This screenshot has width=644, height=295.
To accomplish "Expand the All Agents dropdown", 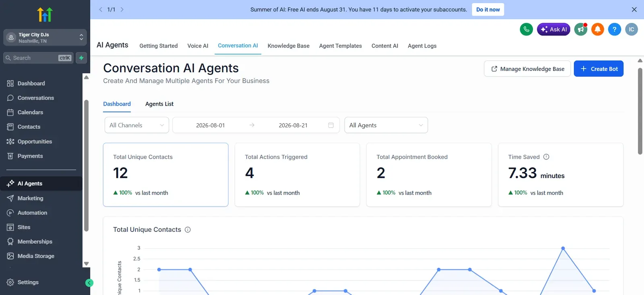I will (x=386, y=125).
